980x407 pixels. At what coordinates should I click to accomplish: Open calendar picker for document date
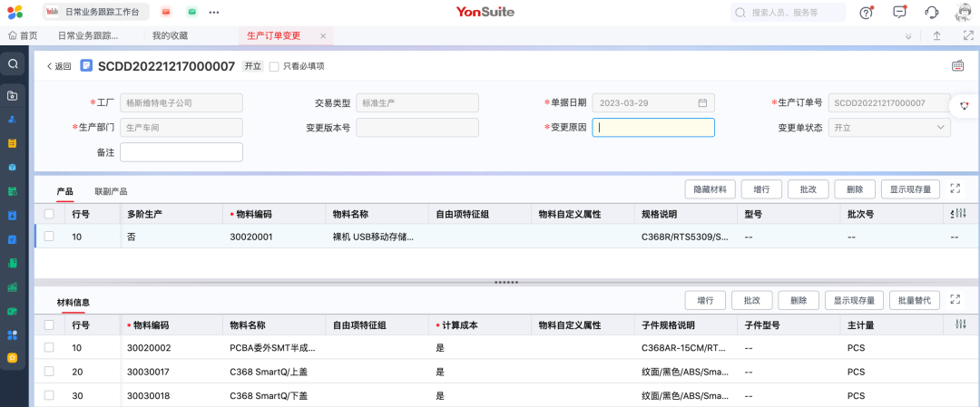pos(702,103)
